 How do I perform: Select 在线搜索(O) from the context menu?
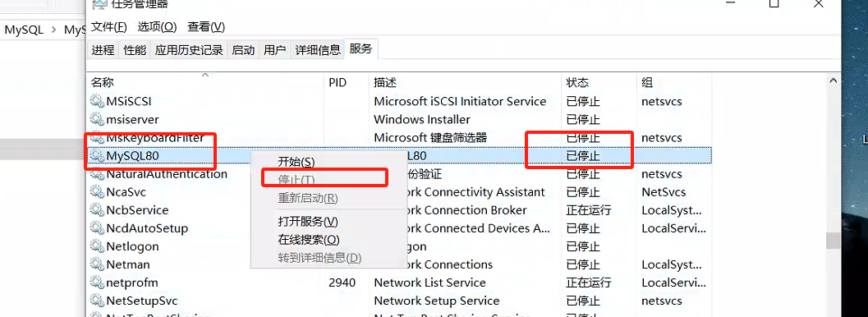[308, 240]
